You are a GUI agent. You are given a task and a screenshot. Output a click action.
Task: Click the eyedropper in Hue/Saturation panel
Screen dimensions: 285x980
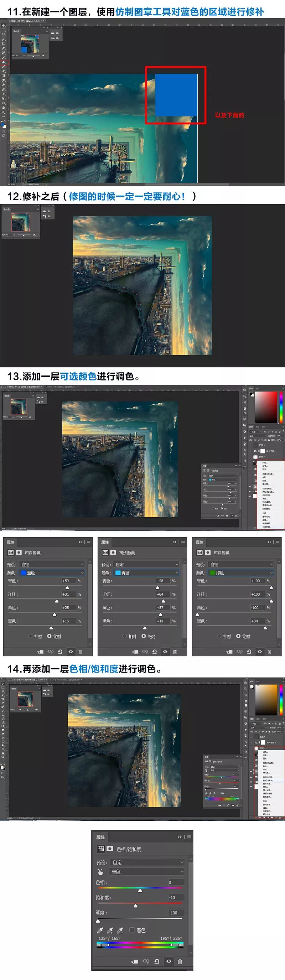coord(100,930)
